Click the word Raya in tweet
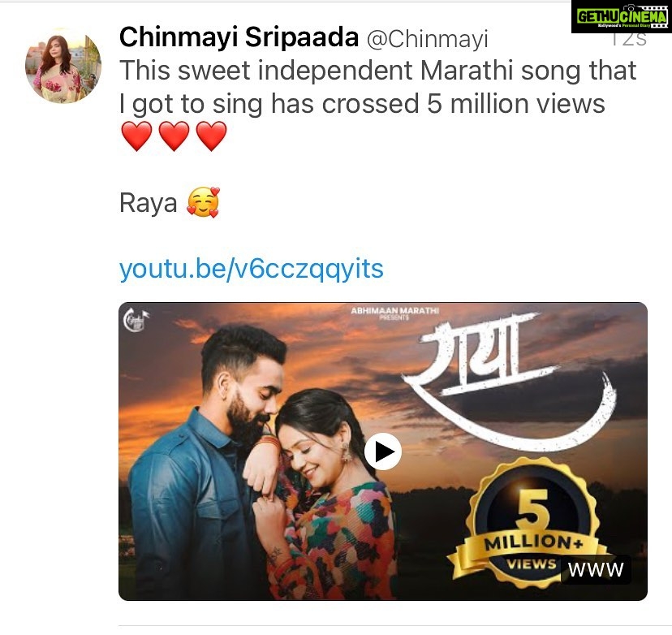Screen dimensions: 672x635 coord(148,203)
